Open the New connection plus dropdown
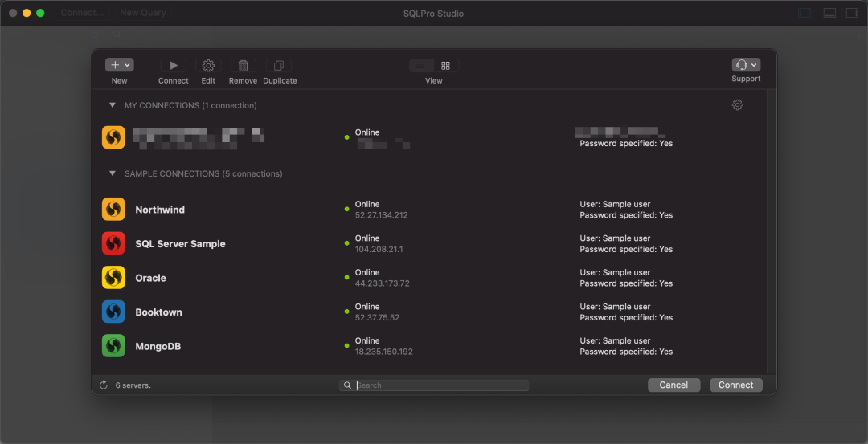This screenshot has height=444, width=868. (x=120, y=65)
